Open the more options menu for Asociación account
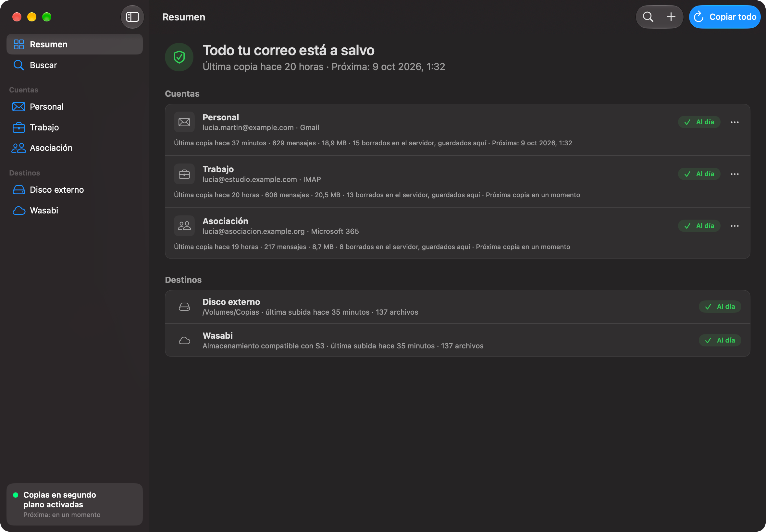Viewport: 766px width, 532px height. pyautogui.click(x=735, y=226)
